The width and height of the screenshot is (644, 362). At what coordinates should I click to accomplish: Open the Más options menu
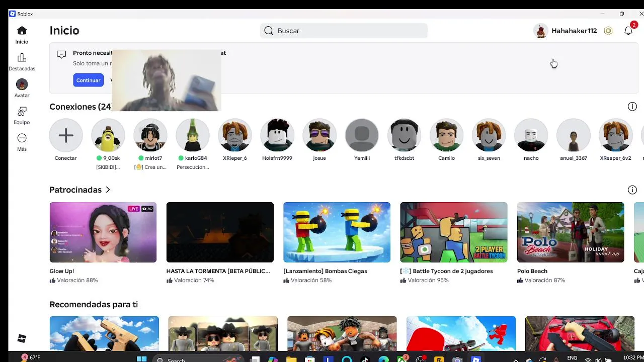tap(22, 138)
